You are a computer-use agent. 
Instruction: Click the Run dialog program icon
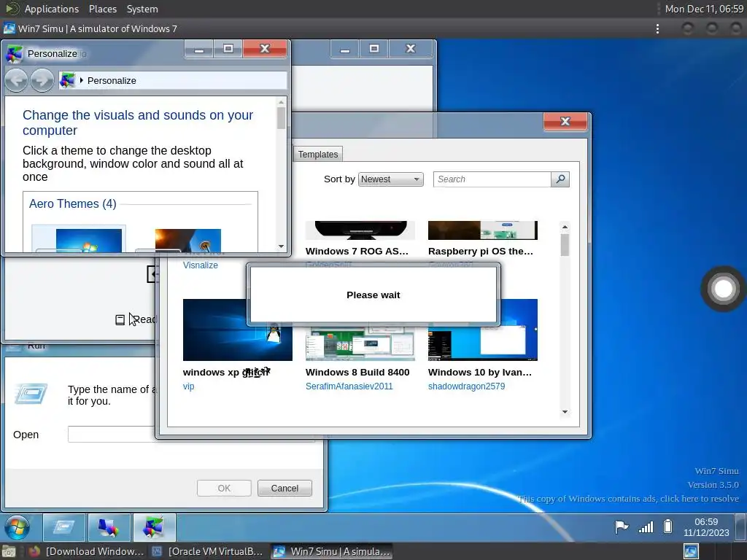31,393
